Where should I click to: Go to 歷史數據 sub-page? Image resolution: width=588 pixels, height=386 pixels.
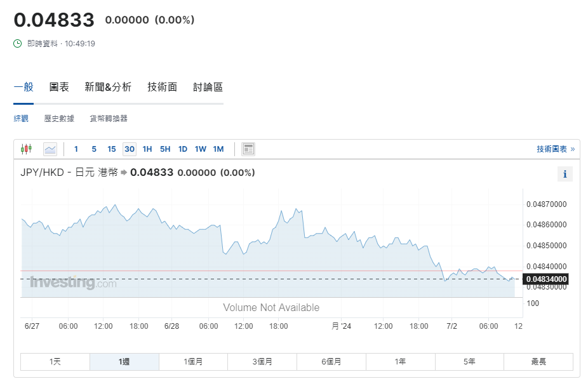tap(59, 118)
